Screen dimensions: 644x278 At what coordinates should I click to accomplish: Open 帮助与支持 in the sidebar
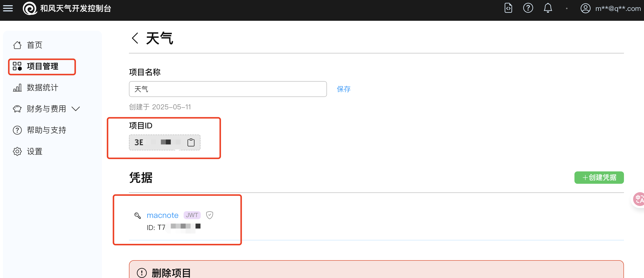point(47,130)
